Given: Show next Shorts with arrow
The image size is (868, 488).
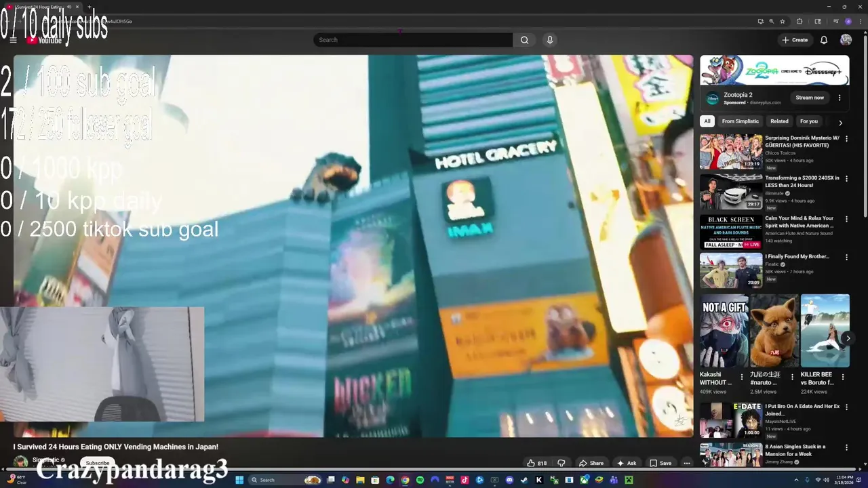Looking at the screenshot, I should (x=848, y=338).
